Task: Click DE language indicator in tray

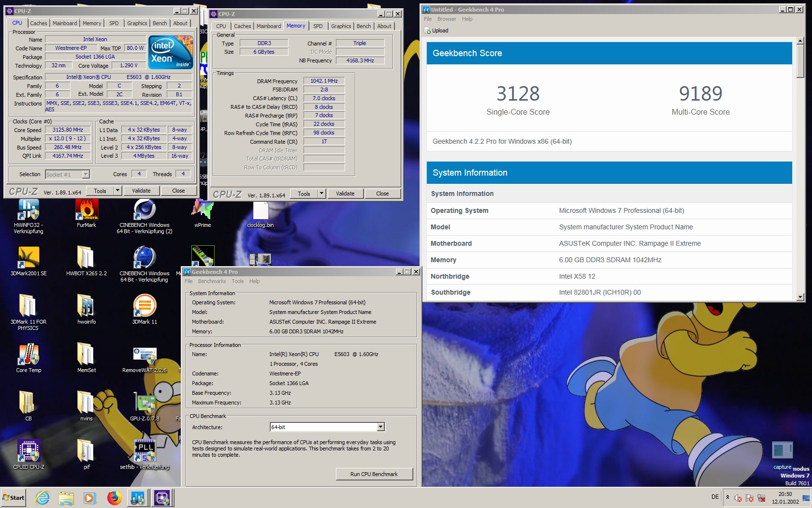Action: [x=715, y=497]
